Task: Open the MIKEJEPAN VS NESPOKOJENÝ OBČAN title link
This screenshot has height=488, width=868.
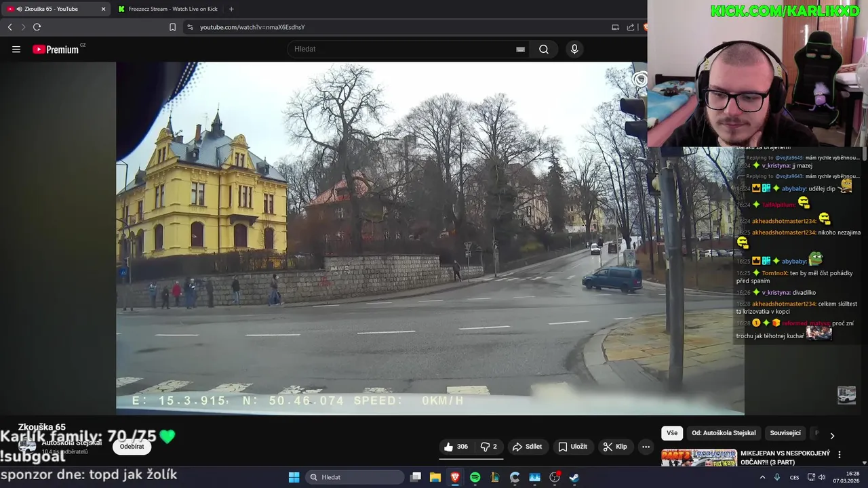Action: tap(785, 457)
